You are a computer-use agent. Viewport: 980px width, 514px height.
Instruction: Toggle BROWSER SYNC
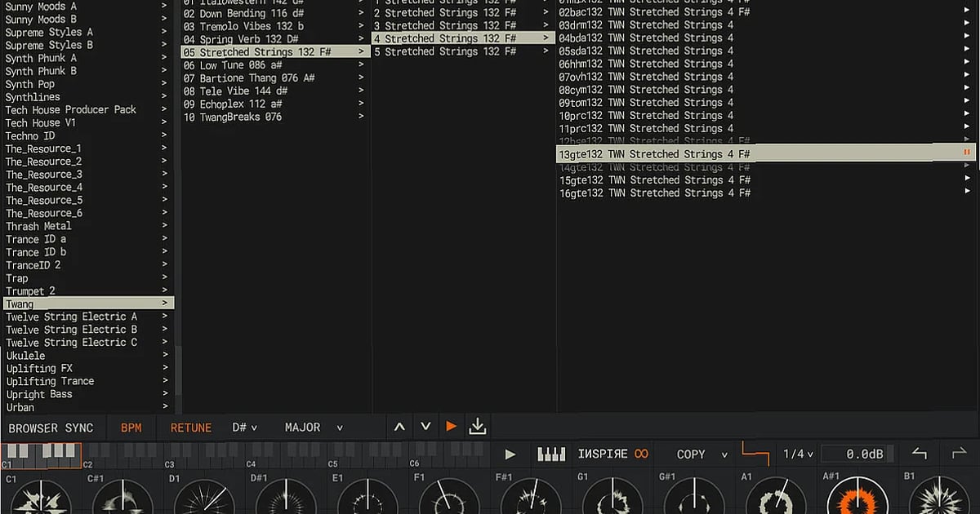(x=52, y=428)
